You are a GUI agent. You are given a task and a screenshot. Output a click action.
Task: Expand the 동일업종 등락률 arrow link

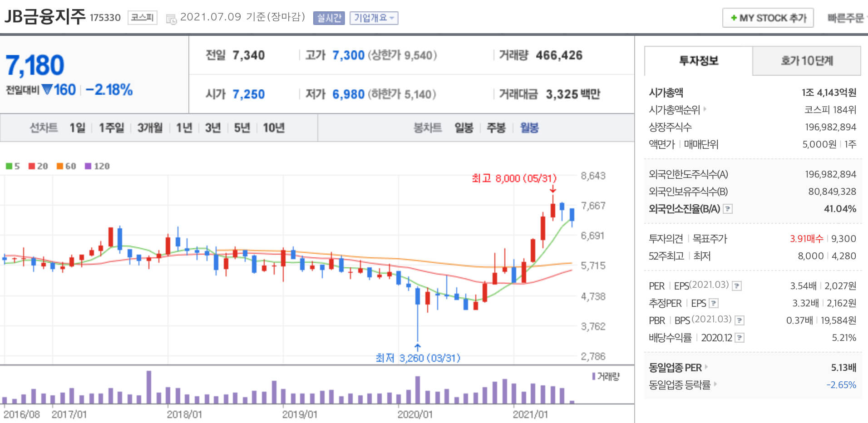tap(715, 384)
